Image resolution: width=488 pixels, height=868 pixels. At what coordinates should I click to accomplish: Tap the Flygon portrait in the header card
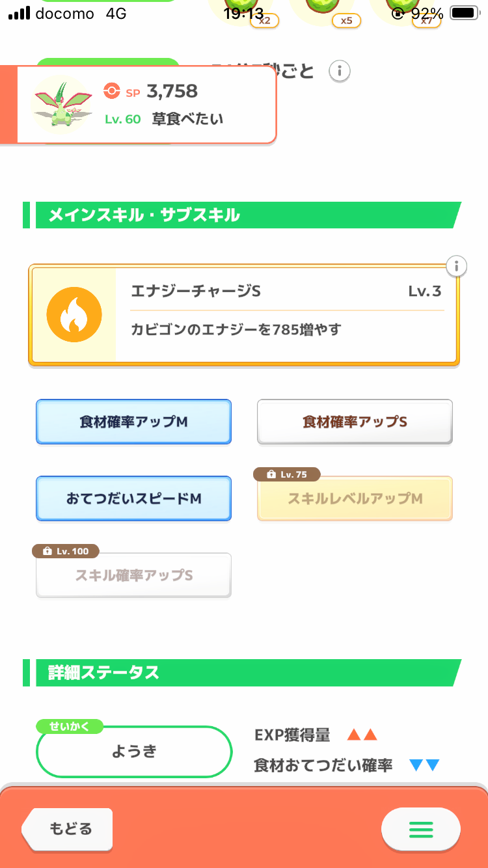61,104
